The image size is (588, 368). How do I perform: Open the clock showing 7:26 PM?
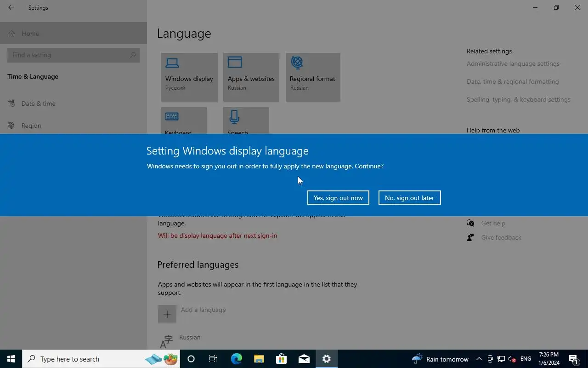tap(549, 359)
